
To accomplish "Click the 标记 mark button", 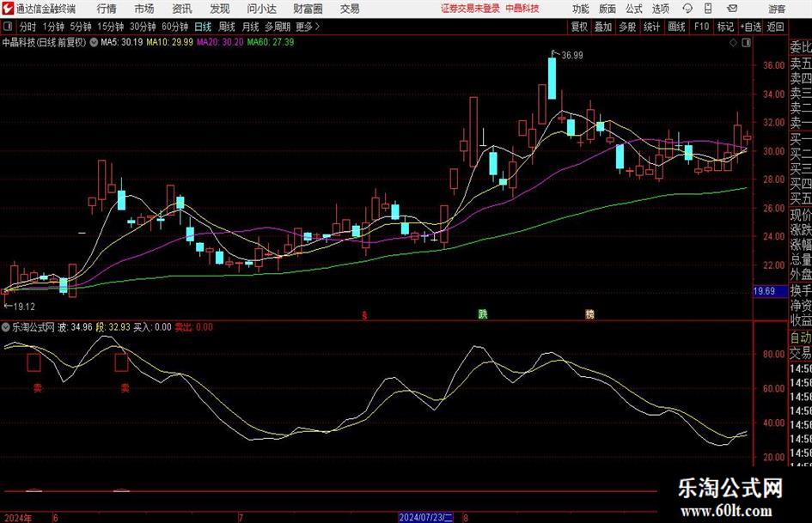I will point(725,27).
